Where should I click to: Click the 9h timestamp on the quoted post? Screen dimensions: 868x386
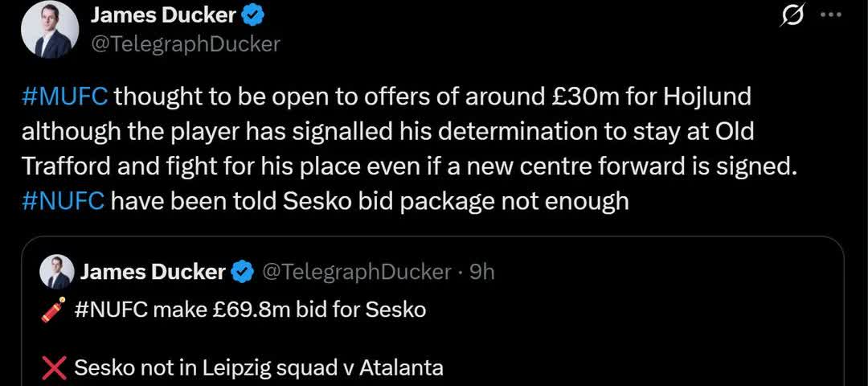coord(481,273)
